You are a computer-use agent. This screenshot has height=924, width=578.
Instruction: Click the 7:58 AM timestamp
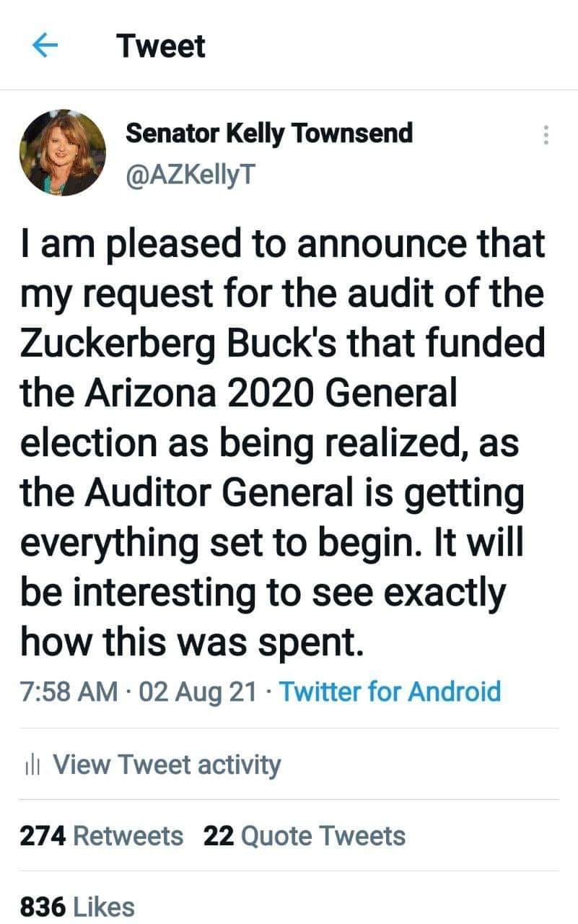(x=69, y=692)
